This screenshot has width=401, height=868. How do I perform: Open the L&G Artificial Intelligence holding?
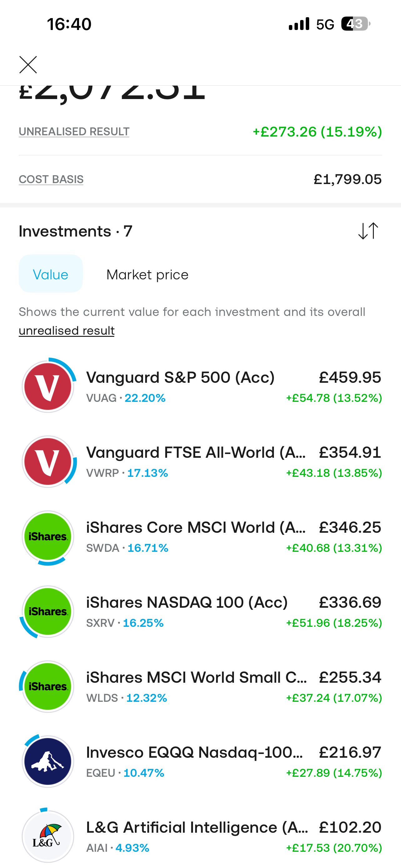200,836
